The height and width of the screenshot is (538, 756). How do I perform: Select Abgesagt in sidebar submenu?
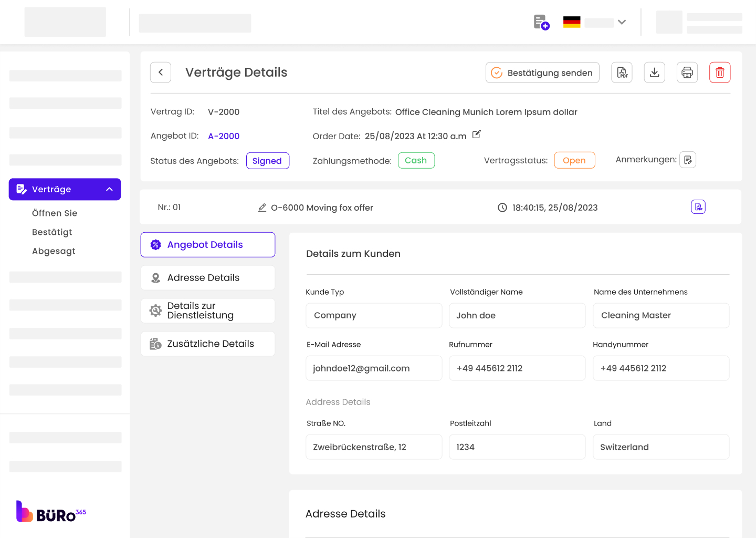(54, 251)
